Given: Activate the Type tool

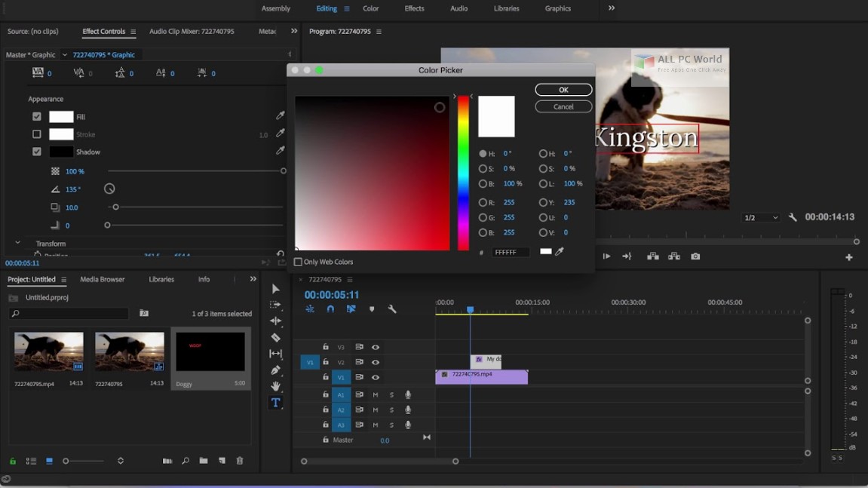Looking at the screenshot, I should pos(275,403).
